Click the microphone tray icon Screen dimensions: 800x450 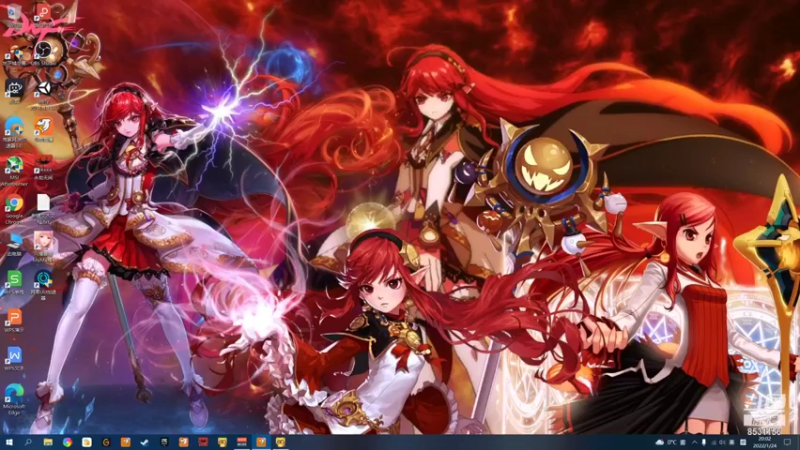704,442
